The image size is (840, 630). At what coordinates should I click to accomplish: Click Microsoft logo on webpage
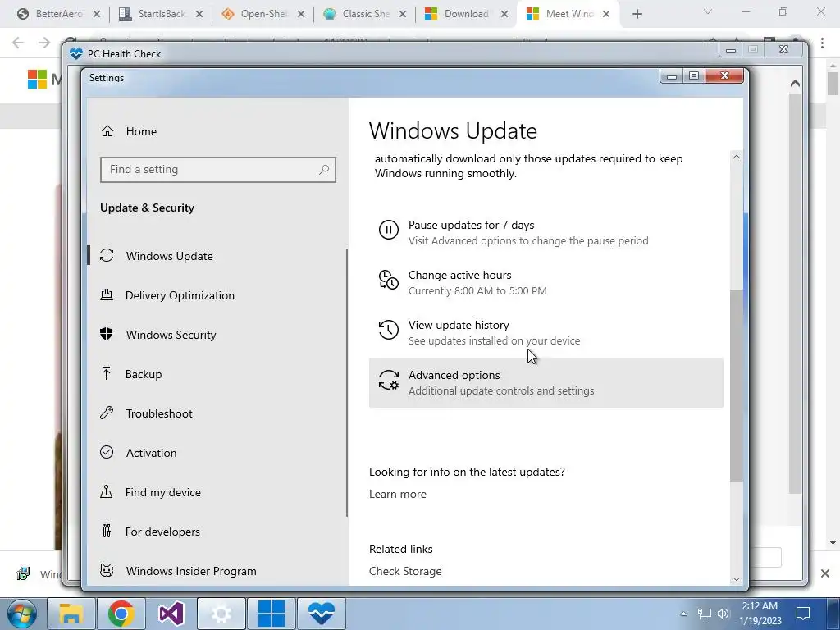pyautogui.click(x=37, y=80)
